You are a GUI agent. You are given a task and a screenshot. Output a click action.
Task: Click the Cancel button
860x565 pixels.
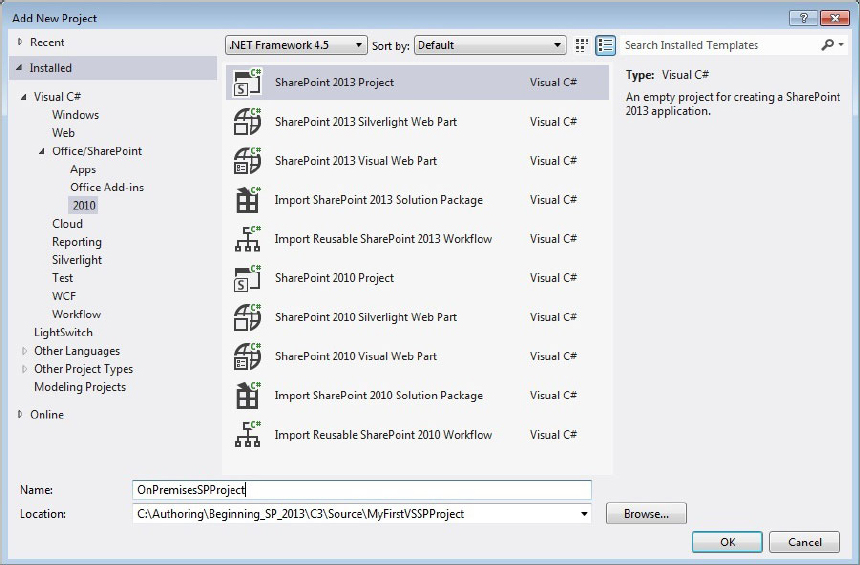pos(805,542)
